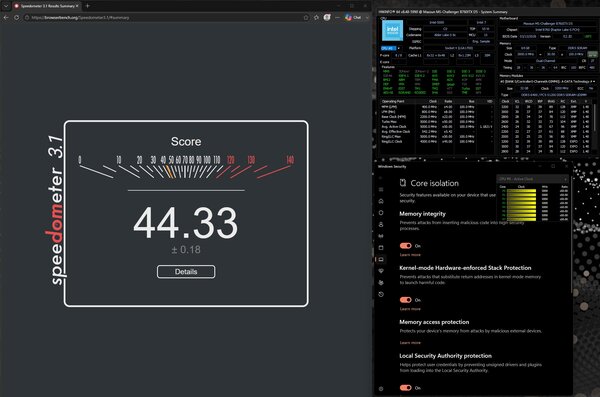The image size is (600, 397).
Task: Click the HWiNFO System Summary title bar
Action: pos(488,12)
